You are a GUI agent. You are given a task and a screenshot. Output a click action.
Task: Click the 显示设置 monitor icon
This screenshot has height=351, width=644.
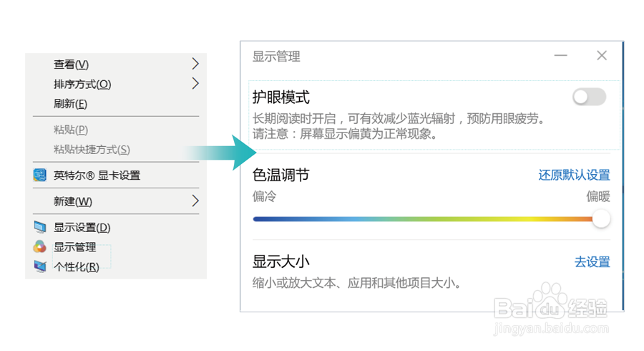(x=40, y=227)
